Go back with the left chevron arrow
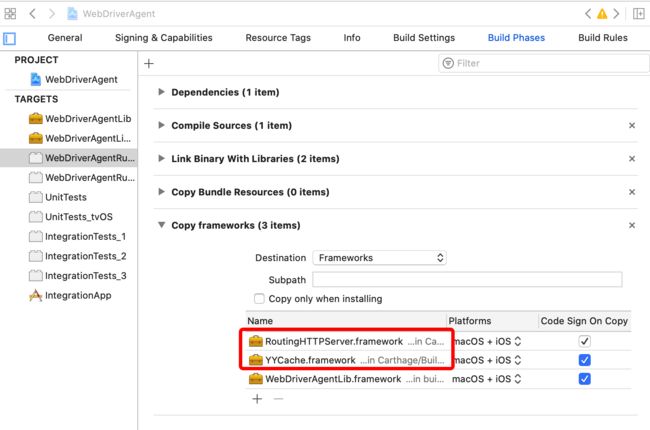The height and width of the screenshot is (430, 650). click(x=32, y=14)
